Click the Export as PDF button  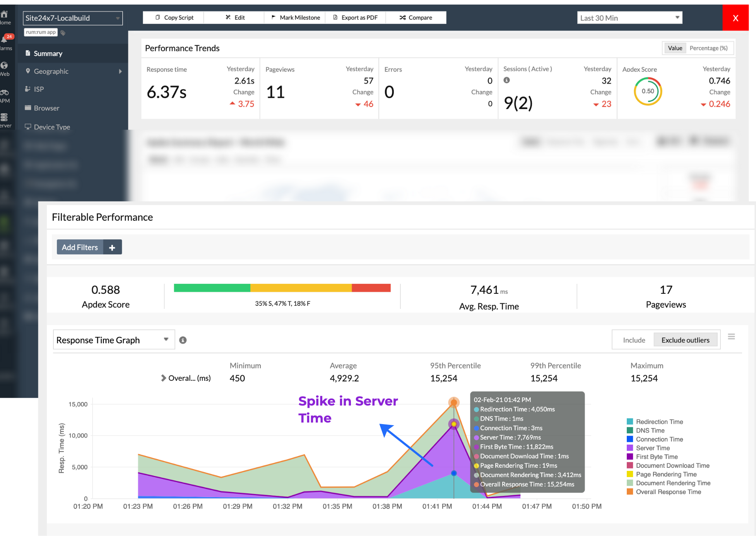356,17
